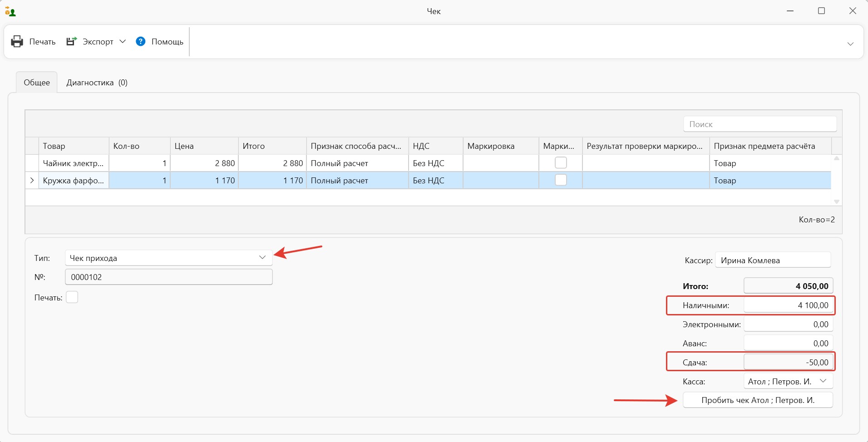Expand the toolbar overflow chevron
The width and height of the screenshot is (868, 442).
[x=850, y=44]
